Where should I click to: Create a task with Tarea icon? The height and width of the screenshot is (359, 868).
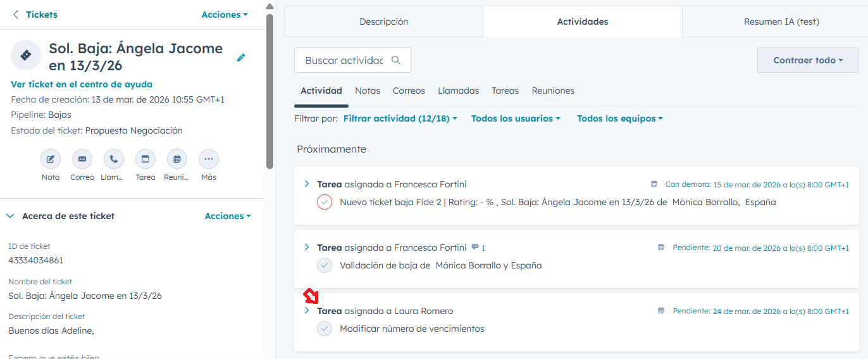tap(146, 159)
